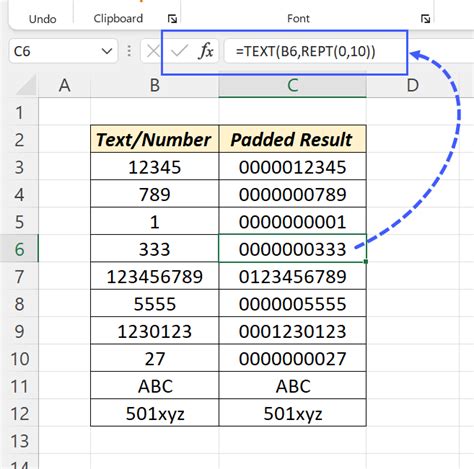
Task: Click the Text/Number header cell
Action: (x=155, y=139)
